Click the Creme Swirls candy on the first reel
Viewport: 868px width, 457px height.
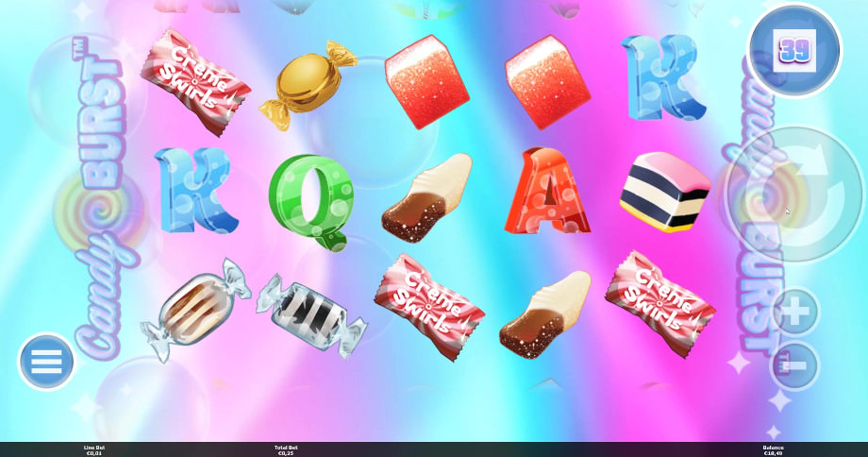[195, 83]
